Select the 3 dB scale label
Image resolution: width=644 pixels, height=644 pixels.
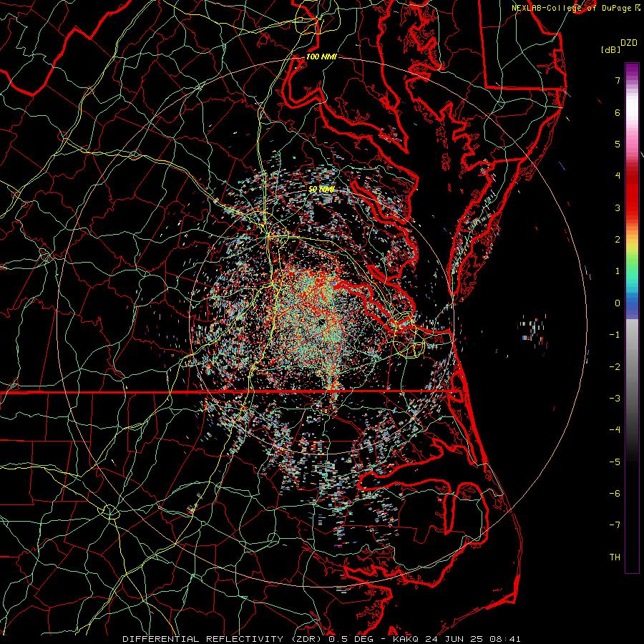coord(618,208)
